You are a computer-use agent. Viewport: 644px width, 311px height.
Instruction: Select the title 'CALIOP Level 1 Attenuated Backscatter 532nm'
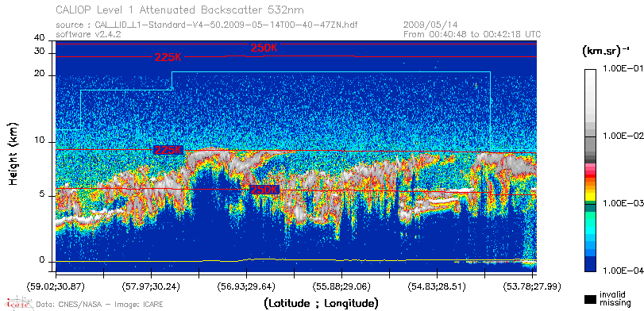(180, 10)
